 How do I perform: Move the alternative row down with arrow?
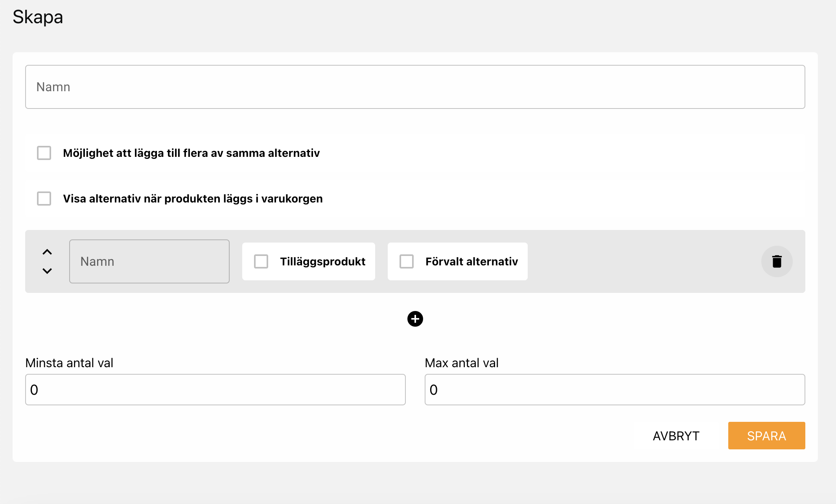click(x=47, y=271)
